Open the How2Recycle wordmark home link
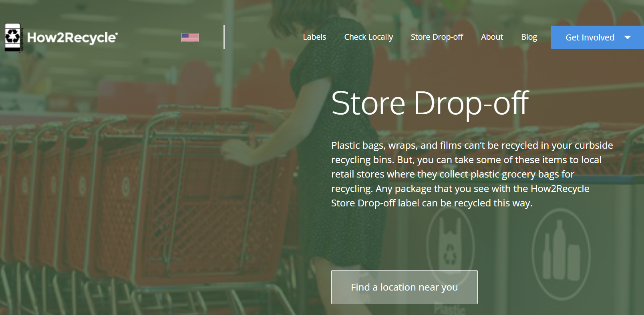644x315 pixels. pos(72,37)
